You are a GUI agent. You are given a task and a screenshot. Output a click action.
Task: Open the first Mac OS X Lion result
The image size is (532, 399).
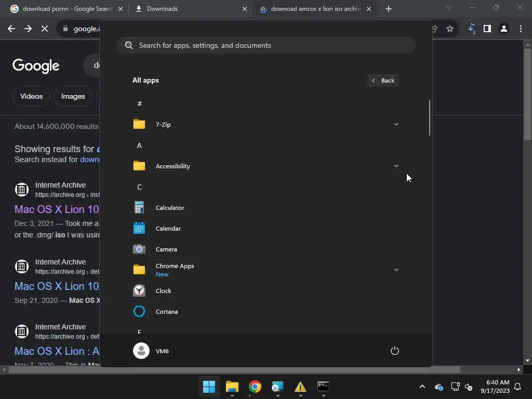(57, 209)
